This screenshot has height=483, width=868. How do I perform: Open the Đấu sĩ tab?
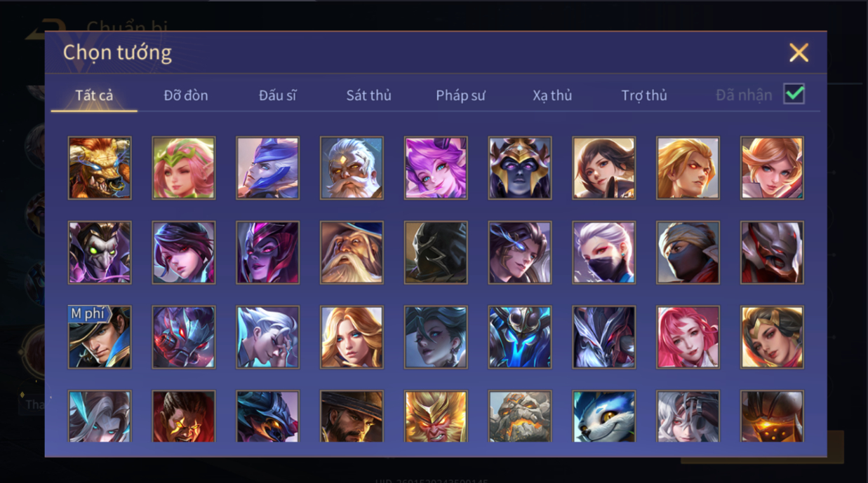point(277,95)
